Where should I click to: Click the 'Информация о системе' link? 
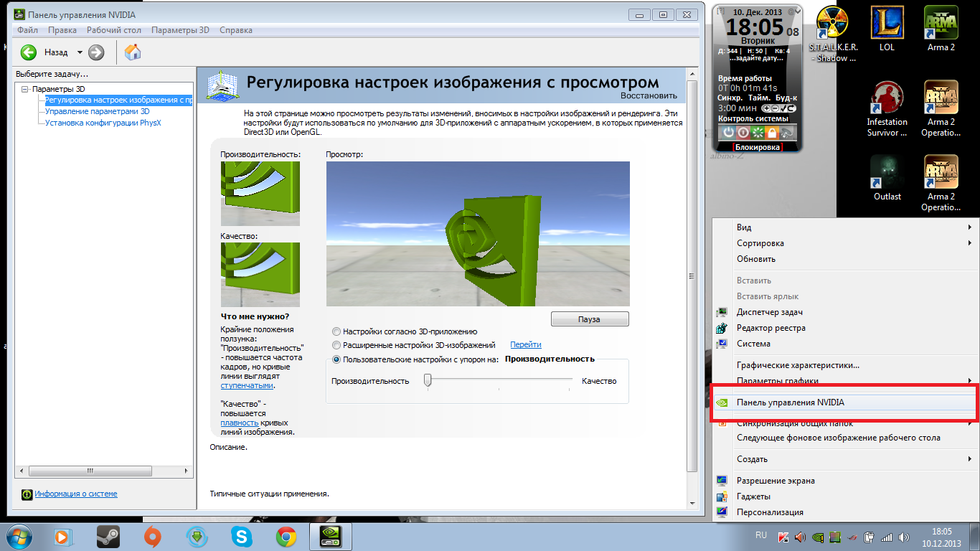click(76, 494)
